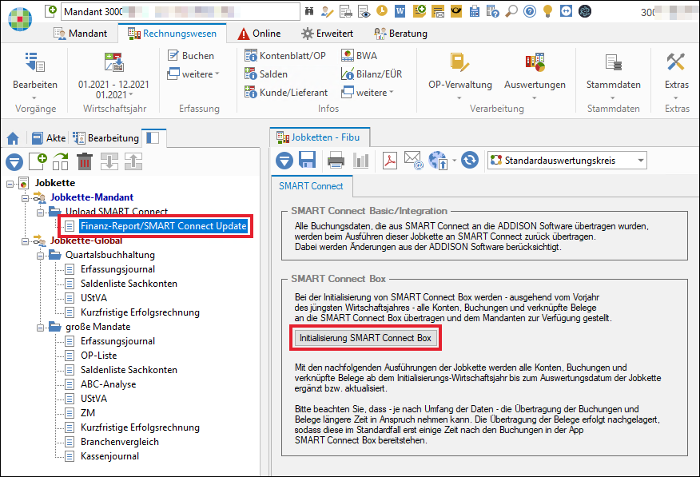This screenshot has width=700, height=477.
Task: Export as PDF with Acrobat icon
Action: 390,160
